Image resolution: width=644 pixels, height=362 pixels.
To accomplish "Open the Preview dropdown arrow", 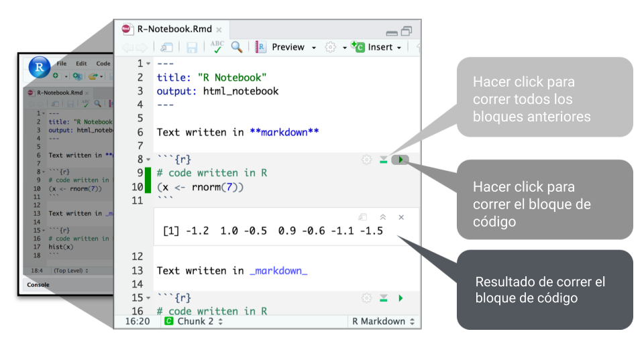I will coord(313,48).
